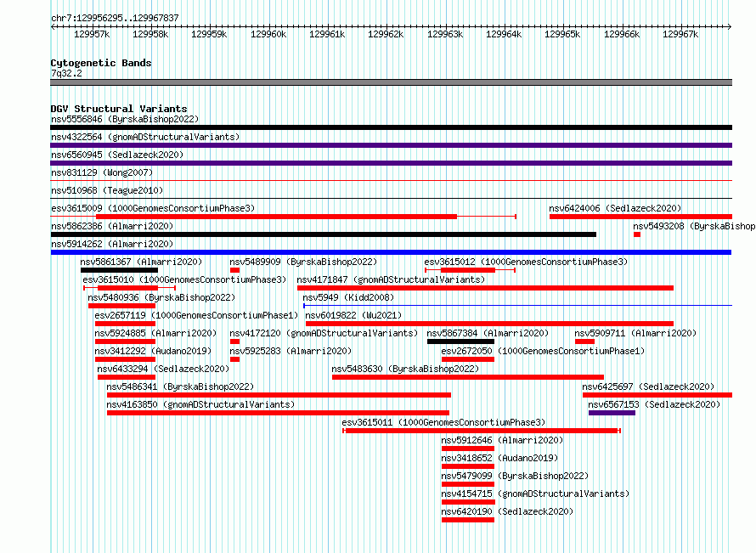Open the nsv6560945 (Sedlazeck2020) variant label
The height and width of the screenshot is (553, 756).
117,155
